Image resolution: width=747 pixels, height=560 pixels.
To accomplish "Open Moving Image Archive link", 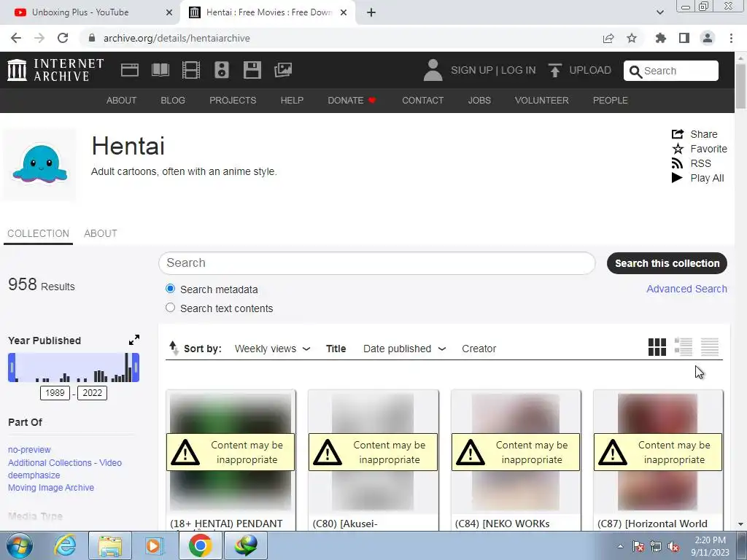I will pyautogui.click(x=51, y=488).
